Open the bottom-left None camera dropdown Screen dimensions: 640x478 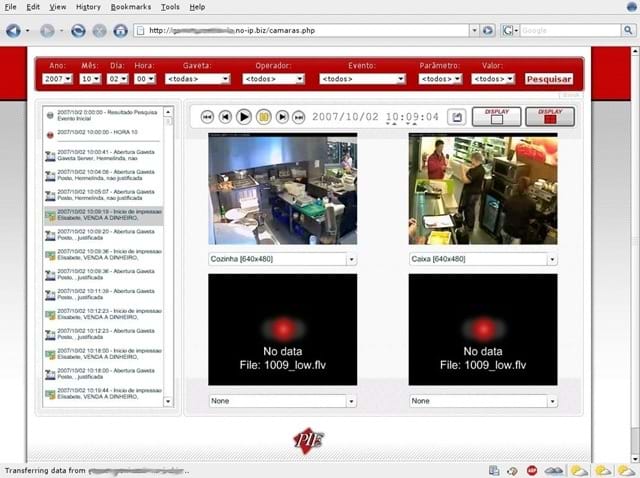(x=282, y=401)
